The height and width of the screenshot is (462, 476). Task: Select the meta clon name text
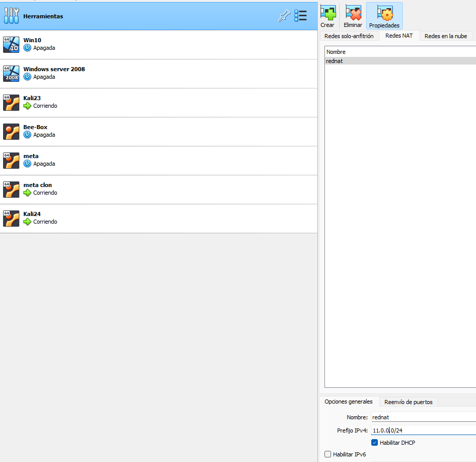[x=38, y=185]
